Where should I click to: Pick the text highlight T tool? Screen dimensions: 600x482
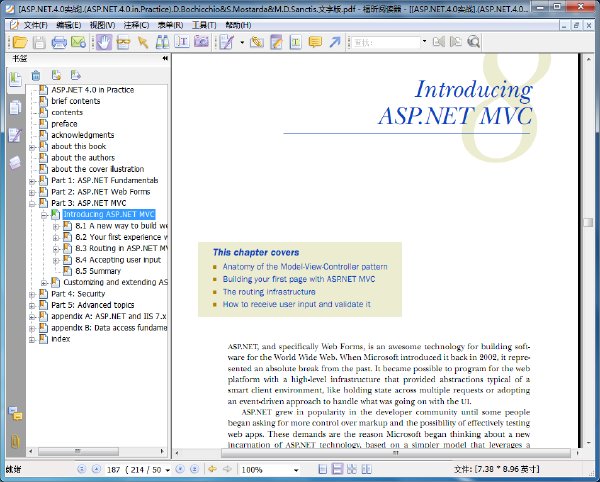click(x=295, y=42)
